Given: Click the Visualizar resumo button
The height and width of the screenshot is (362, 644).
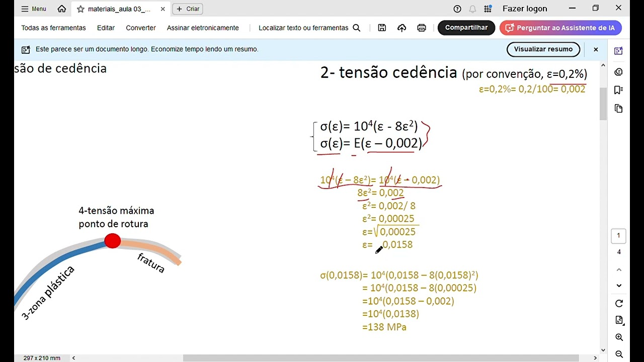Looking at the screenshot, I should coord(543,49).
